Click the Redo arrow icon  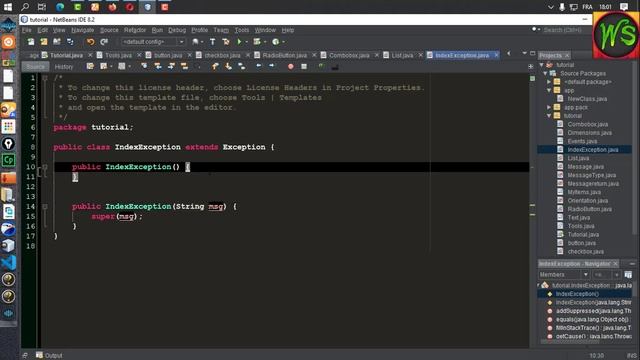click(x=104, y=42)
